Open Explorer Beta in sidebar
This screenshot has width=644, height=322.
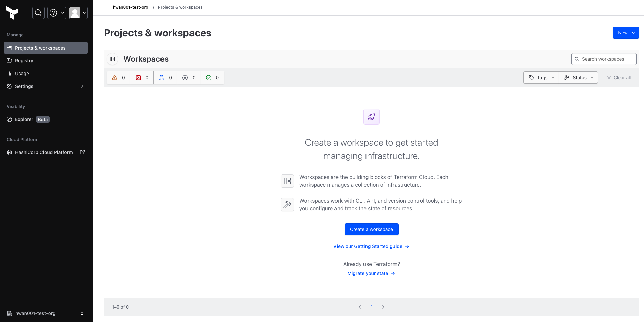(46, 119)
